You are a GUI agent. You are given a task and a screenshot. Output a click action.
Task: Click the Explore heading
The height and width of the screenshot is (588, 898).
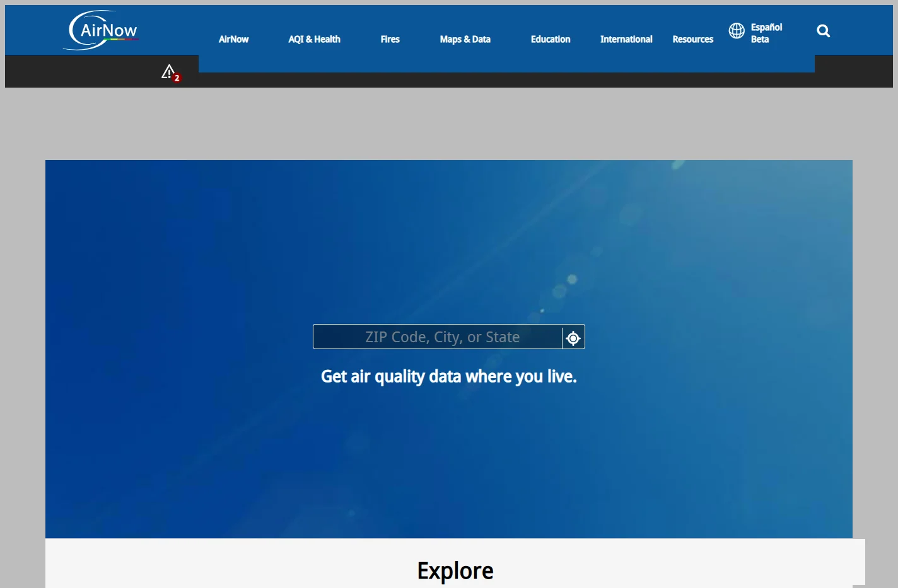coord(455,571)
